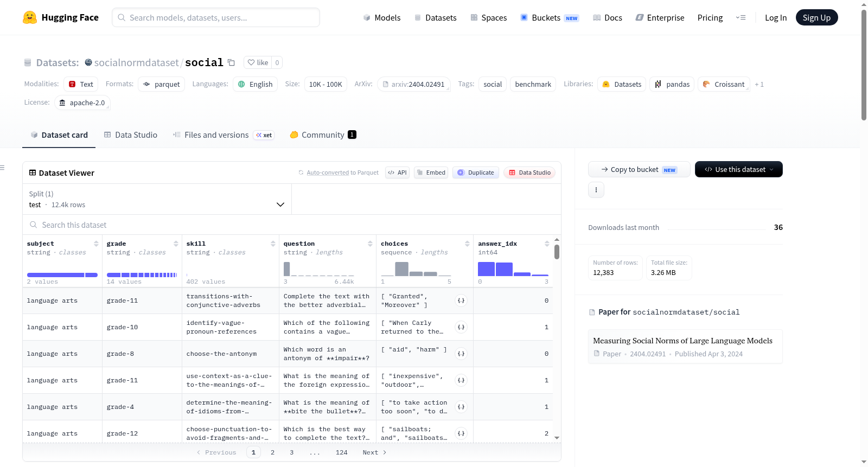This screenshot has width=868, height=467.
Task: Expand choices cell for grade-11 transitions row
Action: [x=461, y=300]
